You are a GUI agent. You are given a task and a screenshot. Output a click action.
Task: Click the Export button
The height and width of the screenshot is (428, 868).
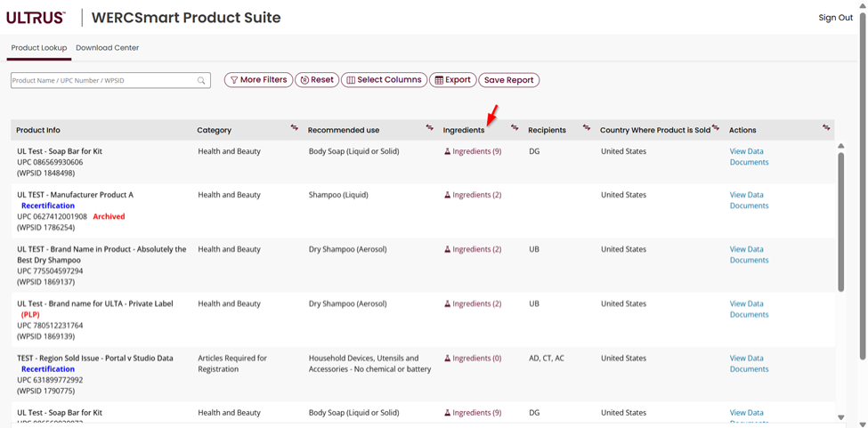pos(453,80)
